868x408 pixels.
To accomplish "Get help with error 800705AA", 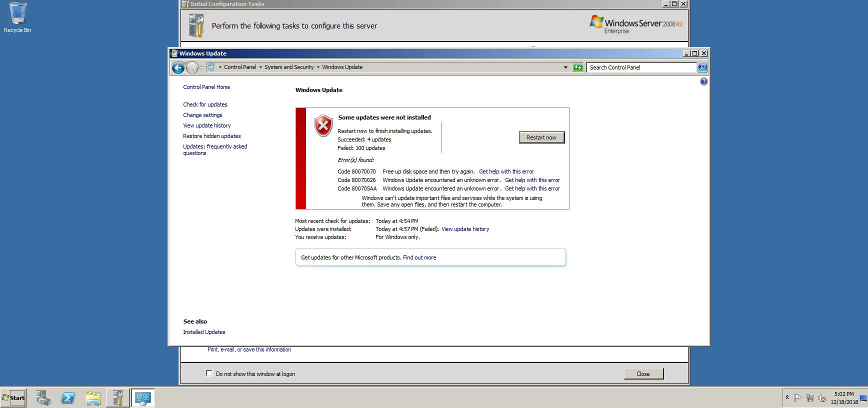I will tap(532, 188).
